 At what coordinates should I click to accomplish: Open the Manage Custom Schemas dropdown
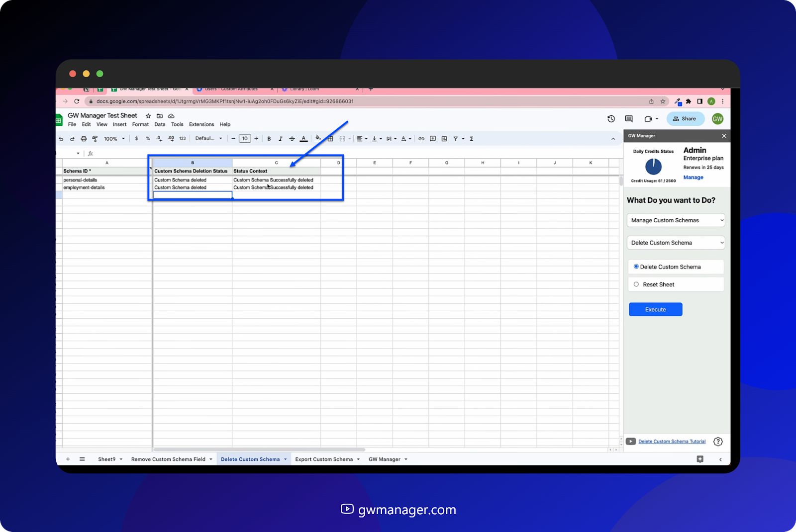[676, 220]
